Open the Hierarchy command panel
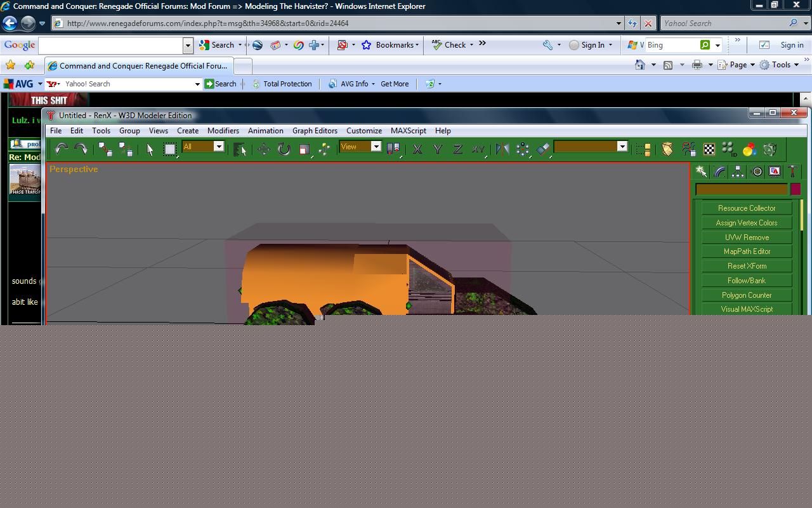812x508 pixels. point(738,171)
